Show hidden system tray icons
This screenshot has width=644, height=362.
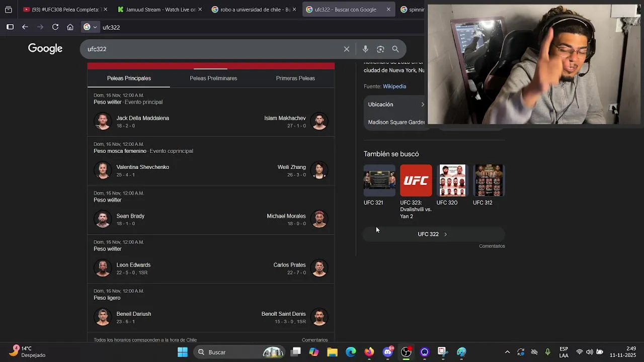coord(507,352)
